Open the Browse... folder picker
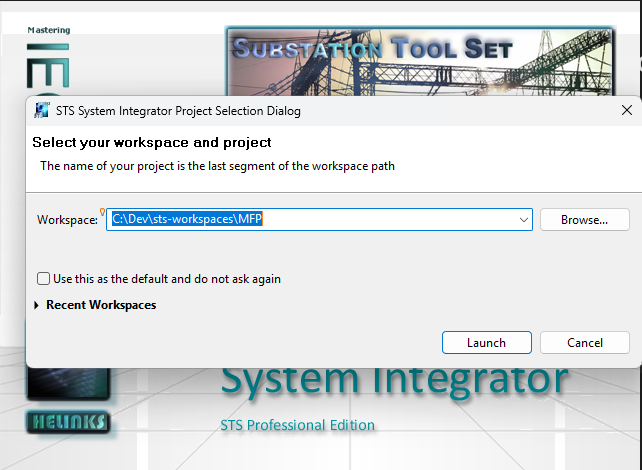 coord(584,219)
